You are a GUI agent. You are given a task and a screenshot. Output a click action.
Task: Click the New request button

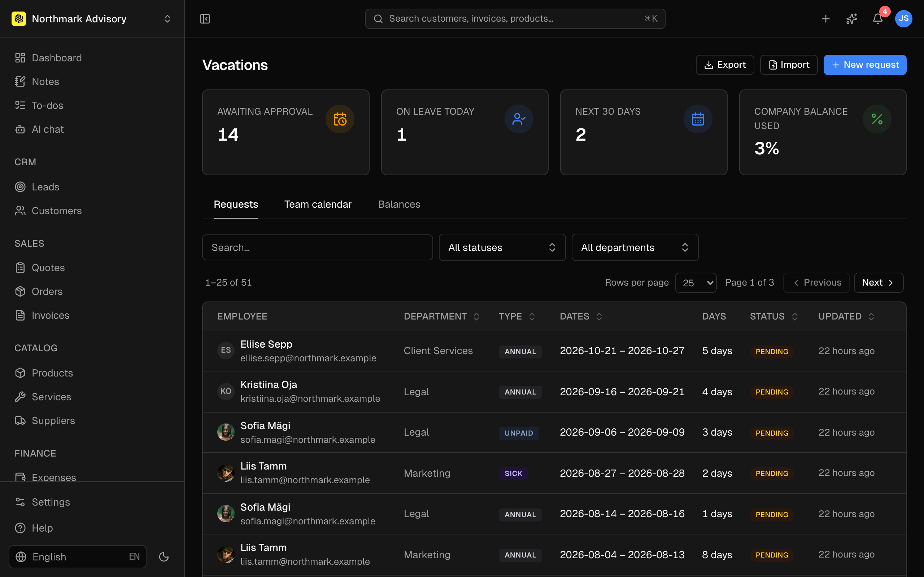click(x=865, y=65)
